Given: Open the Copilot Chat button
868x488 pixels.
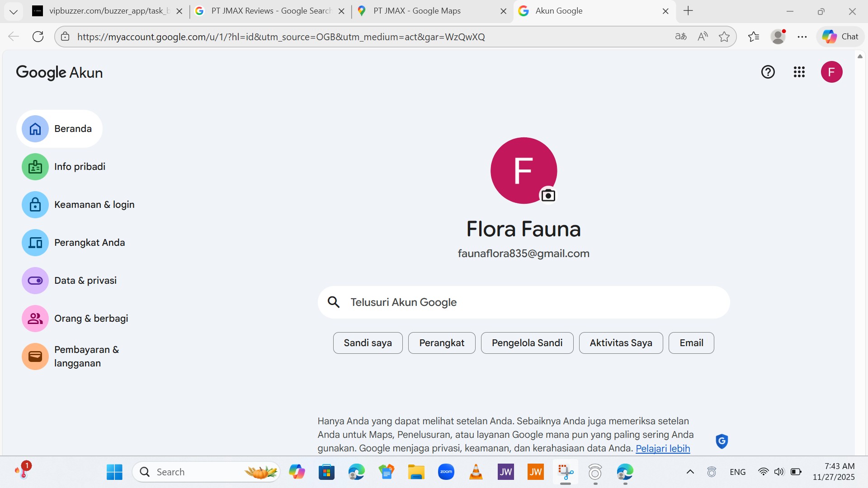Looking at the screenshot, I should tap(840, 37).
